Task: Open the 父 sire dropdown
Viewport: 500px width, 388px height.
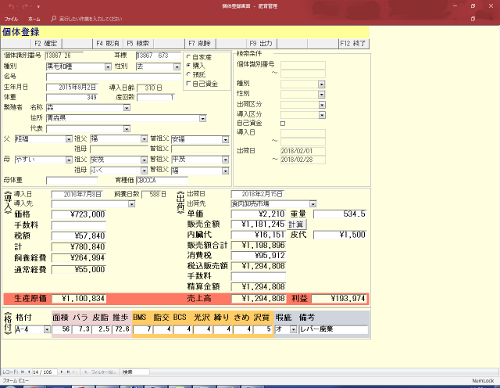Action: click(69, 139)
